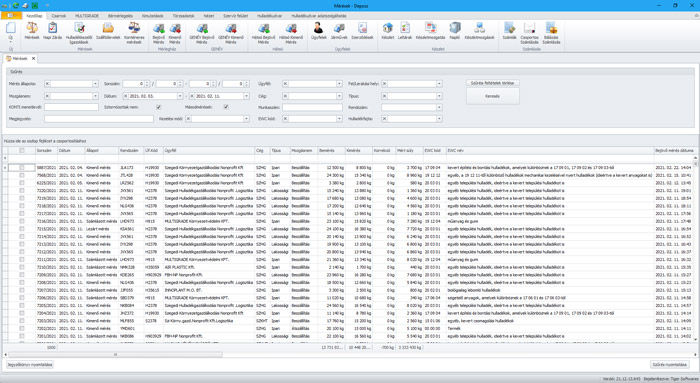Image resolution: width=700 pixels, height=383 pixels.
Task: Clear Kezelési mód filter X button
Action: coord(188,119)
